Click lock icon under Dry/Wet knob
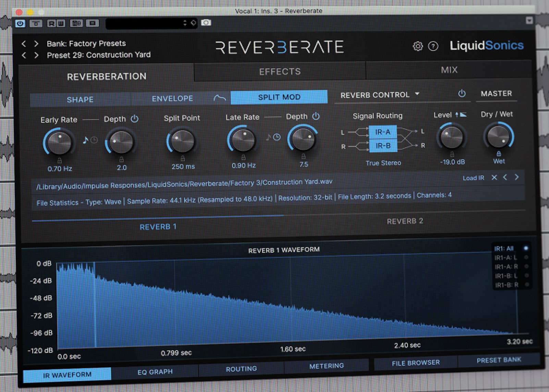Viewport: 549px width, 392px height. click(499, 153)
